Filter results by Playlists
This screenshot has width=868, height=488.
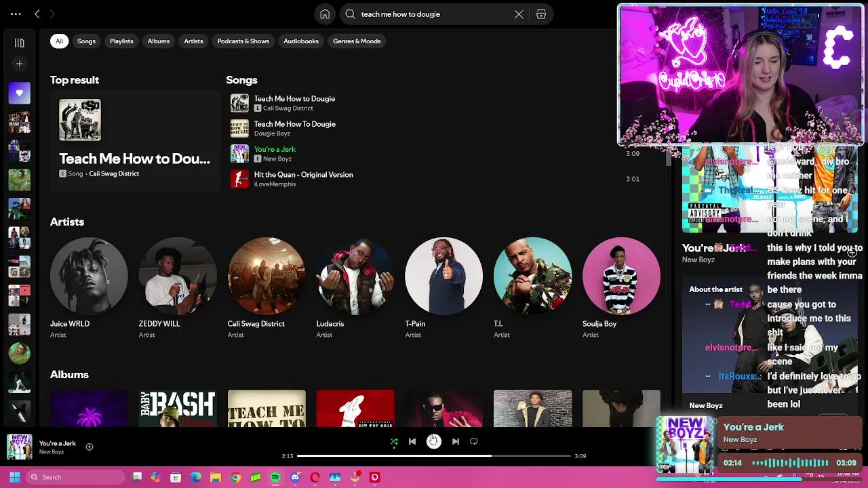click(121, 41)
